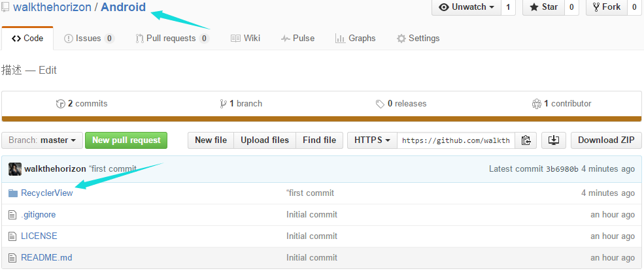
Task: Click the .gitignore file icon
Action: [12, 214]
